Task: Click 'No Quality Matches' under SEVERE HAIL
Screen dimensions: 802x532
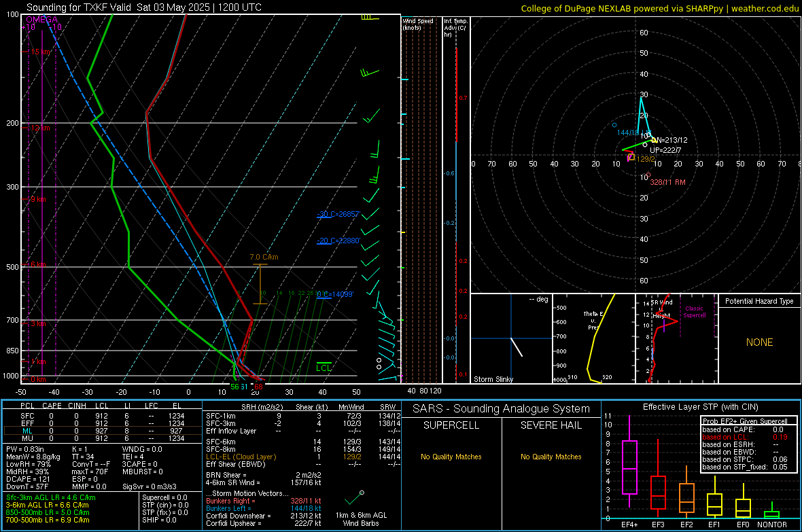Action: pyautogui.click(x=551, y=457)
